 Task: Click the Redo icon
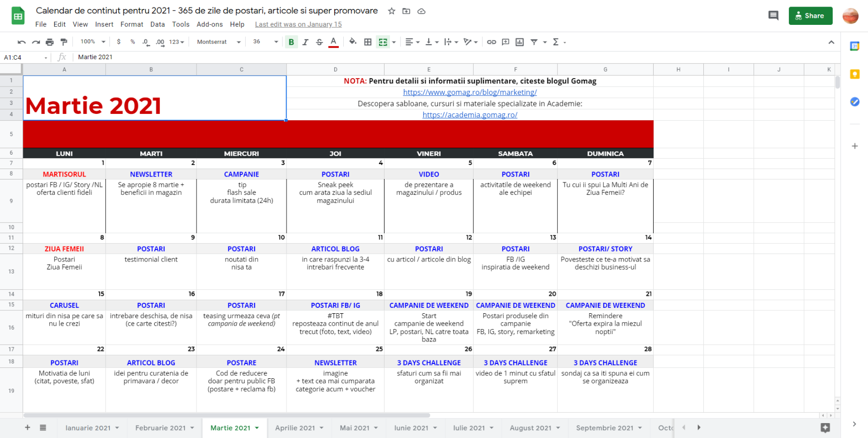tap(36, 42)
